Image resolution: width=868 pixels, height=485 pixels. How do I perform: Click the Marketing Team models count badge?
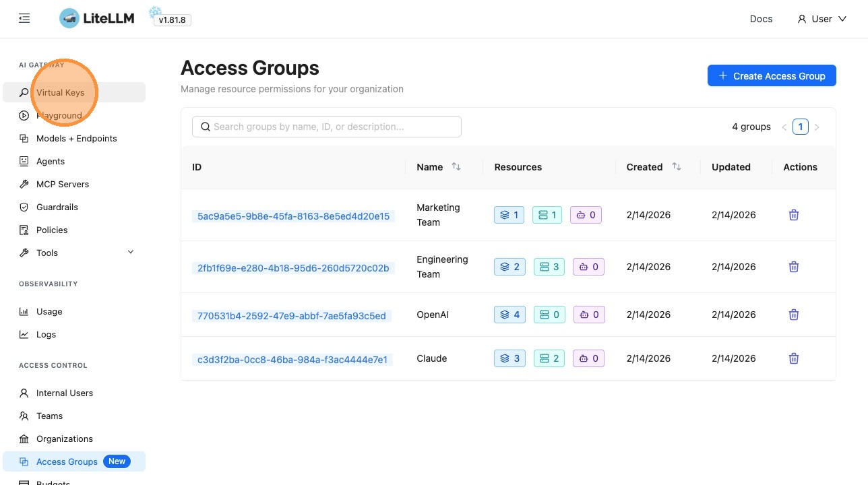click(509, 215)
